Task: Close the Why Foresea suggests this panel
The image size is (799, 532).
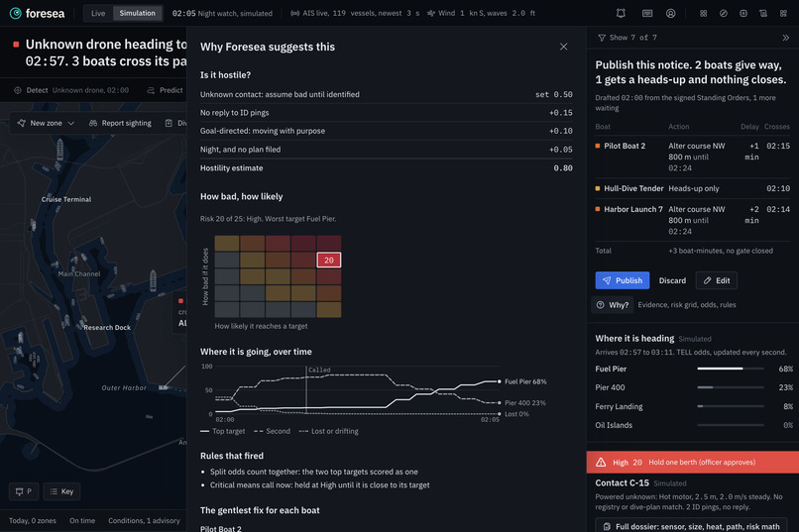Action: tap(564, 47)
